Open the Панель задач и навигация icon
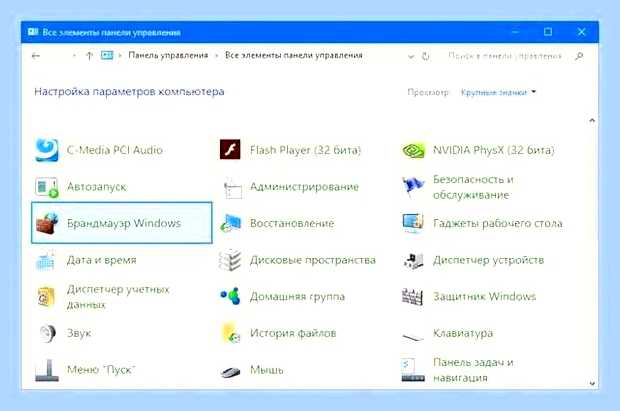 point(413,370)
